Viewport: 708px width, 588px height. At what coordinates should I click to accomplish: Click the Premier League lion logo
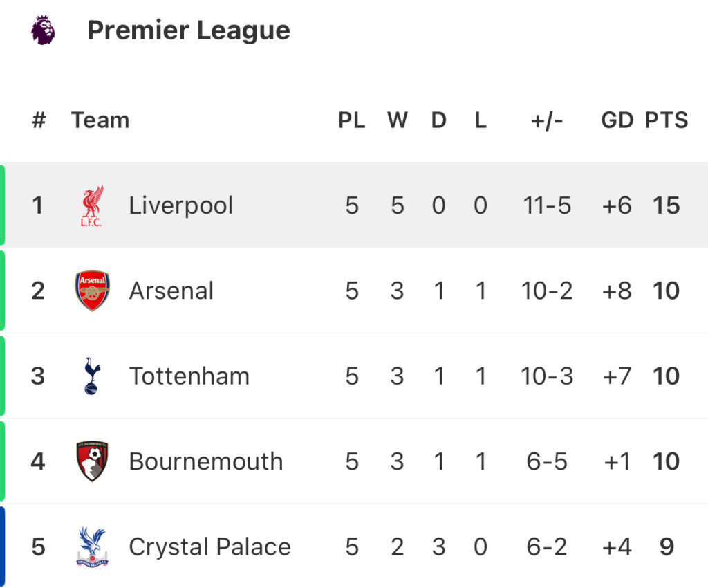[43, 30]
